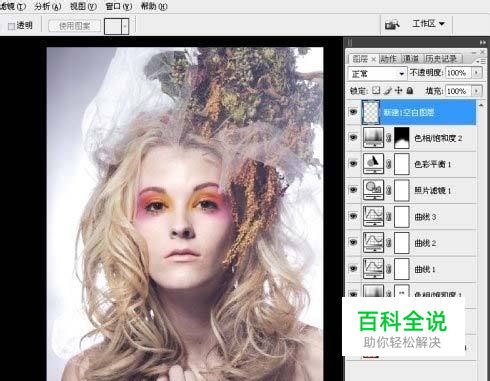This screenshot has width=490, height=381.
Task: Click the 曲线 2 curves adjustment icon
Action: 373,242
